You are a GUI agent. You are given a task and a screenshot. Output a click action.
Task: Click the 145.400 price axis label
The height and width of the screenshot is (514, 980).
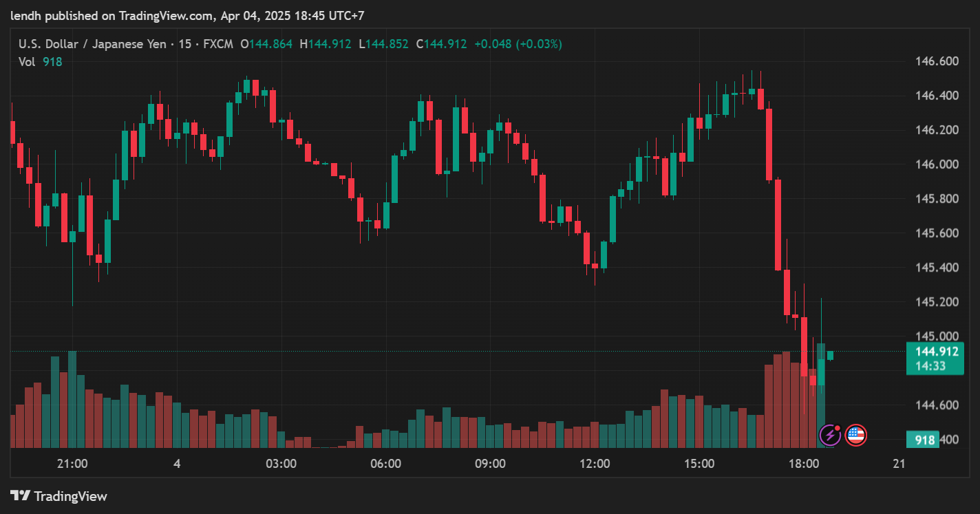point(937,268)
